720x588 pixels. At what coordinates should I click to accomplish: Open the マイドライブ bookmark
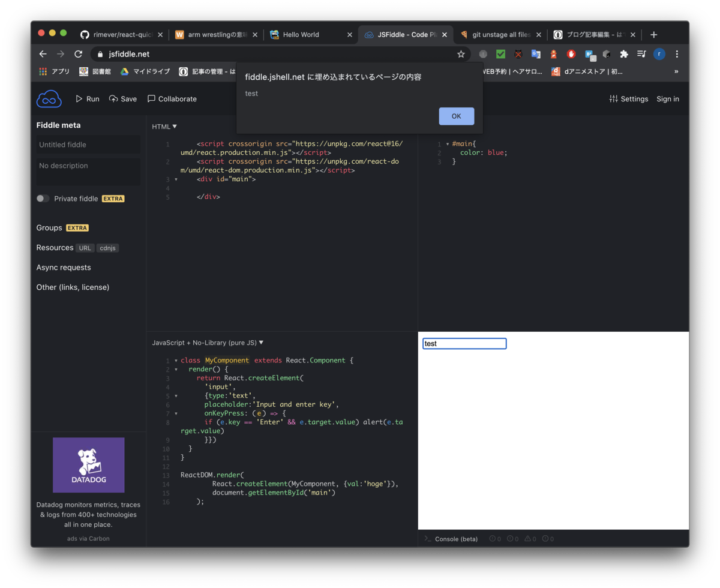(145, 71)
